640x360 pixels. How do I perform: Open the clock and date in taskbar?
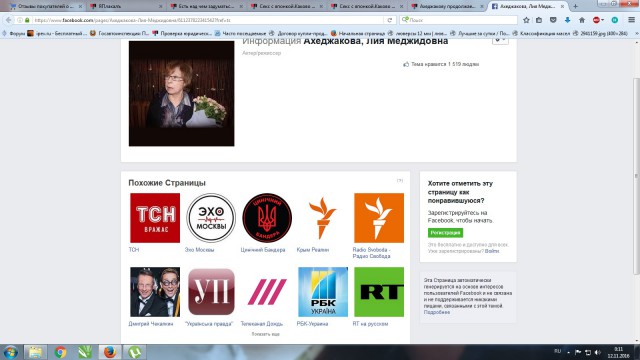(618, 352)
